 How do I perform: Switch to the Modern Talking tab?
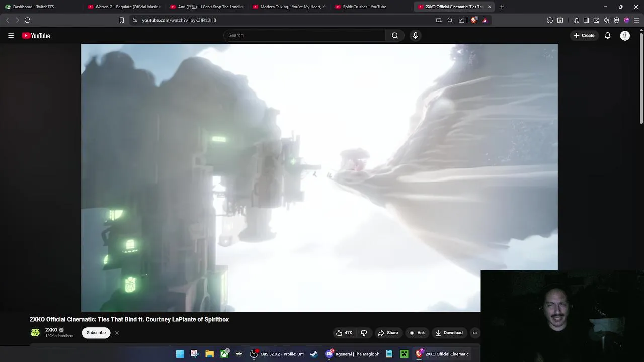click(x=289, y=7)
